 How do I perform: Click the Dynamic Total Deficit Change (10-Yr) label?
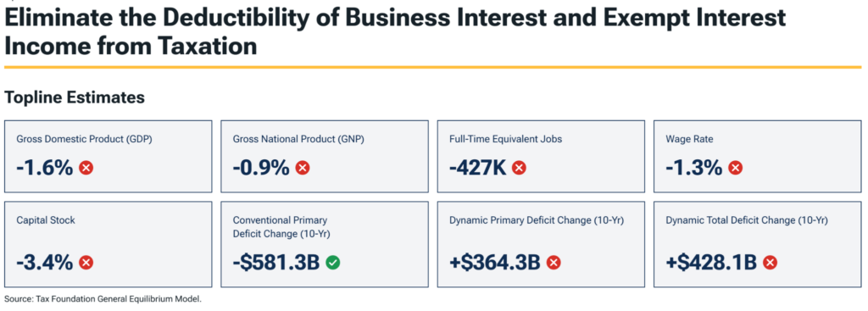click(747, 220)
